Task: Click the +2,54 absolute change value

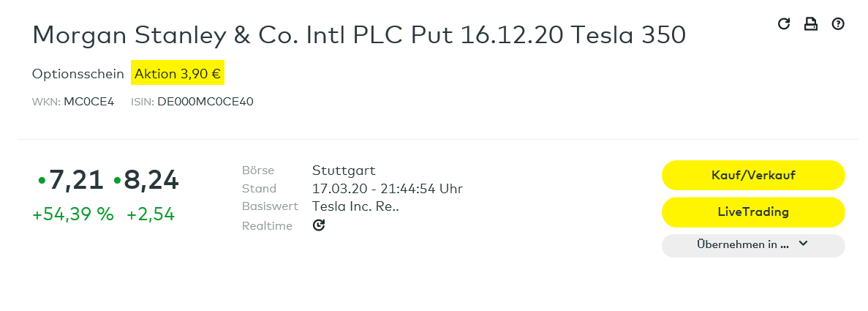Action: pyautogui.click(x=151, y=214)
